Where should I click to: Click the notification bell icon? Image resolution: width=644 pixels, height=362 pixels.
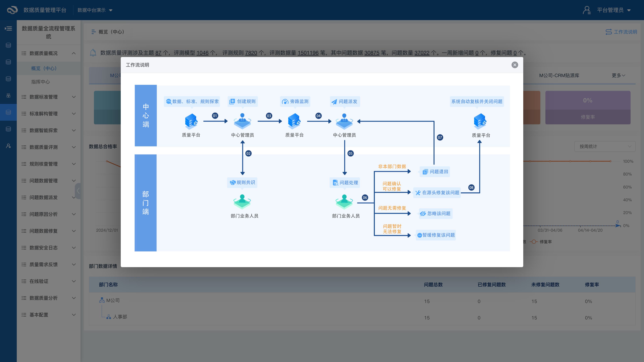[x=93, y=53]
